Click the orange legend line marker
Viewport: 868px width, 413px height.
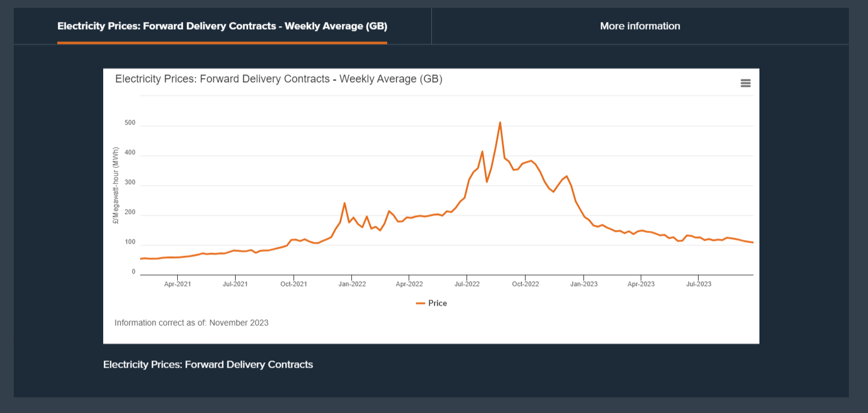point(421,303)
